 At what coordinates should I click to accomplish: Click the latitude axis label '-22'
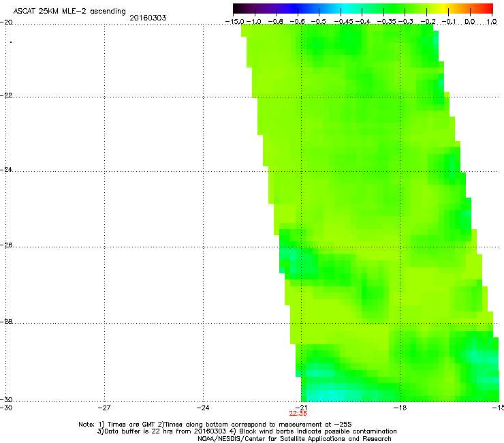click(x=6, y=95)
